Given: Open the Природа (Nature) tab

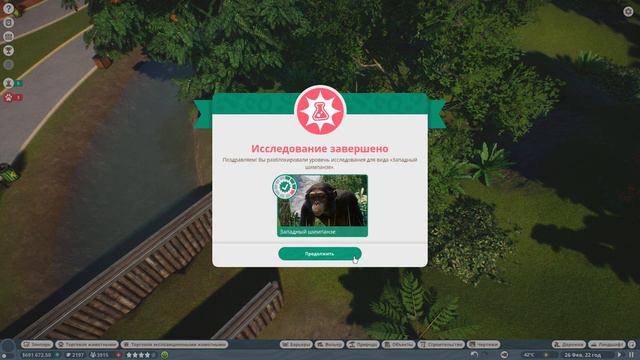Looking at the screenshot, I should pos(363,344).
